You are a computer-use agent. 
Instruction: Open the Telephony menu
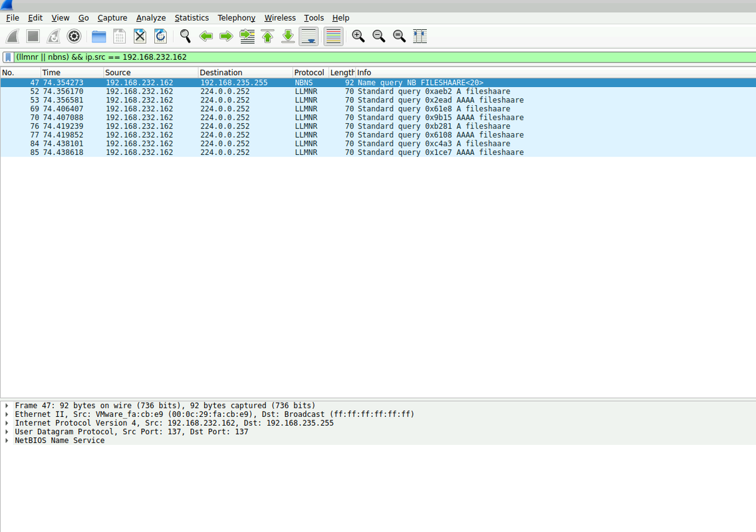236,18
